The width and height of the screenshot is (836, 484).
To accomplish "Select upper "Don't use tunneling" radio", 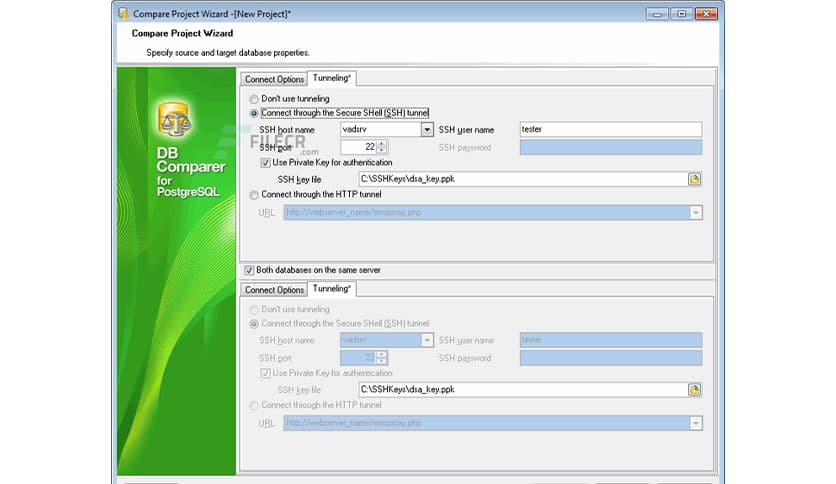I will pos(254,99).
